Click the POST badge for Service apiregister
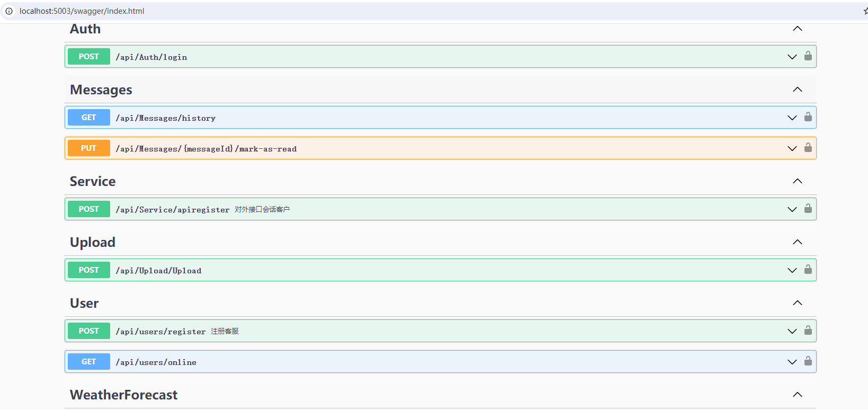868x410 pixels. click(x=89, y=209)
